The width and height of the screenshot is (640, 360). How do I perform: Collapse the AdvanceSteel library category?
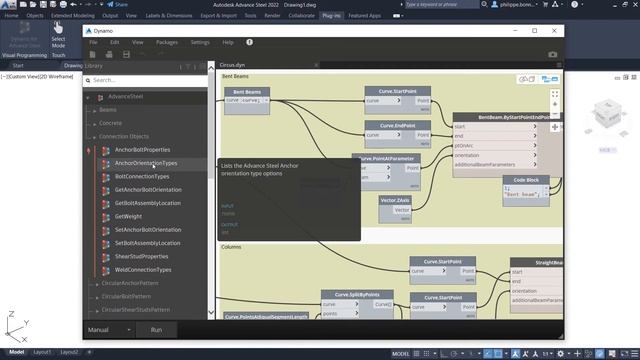[x=88, y=98]
